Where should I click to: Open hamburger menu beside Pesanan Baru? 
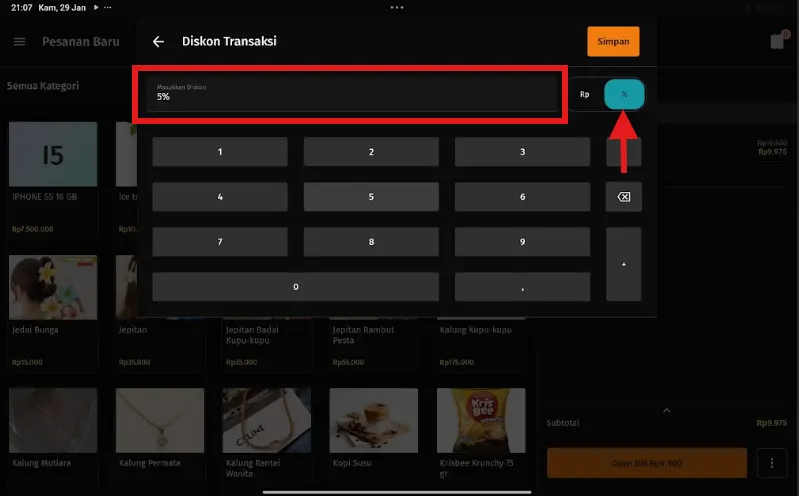pos(19,42)
